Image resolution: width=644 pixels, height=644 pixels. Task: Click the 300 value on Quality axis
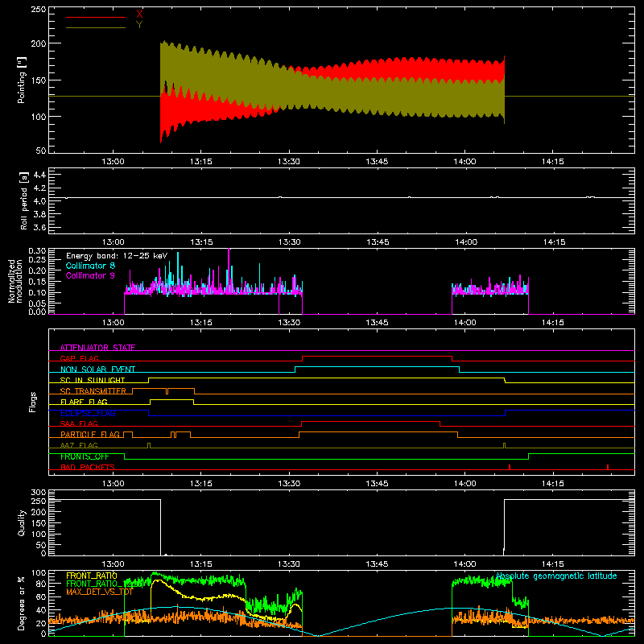click(x=39, y=493)
